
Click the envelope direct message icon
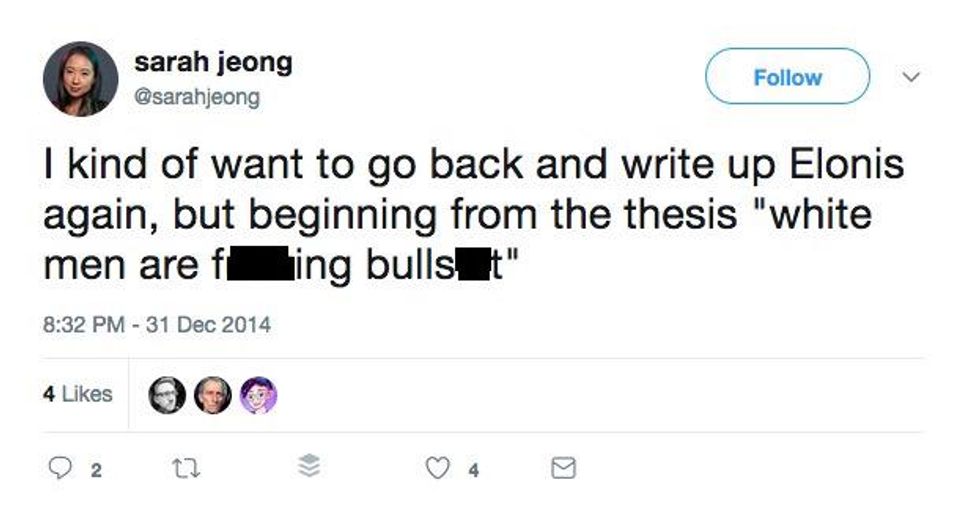(564, 468)
